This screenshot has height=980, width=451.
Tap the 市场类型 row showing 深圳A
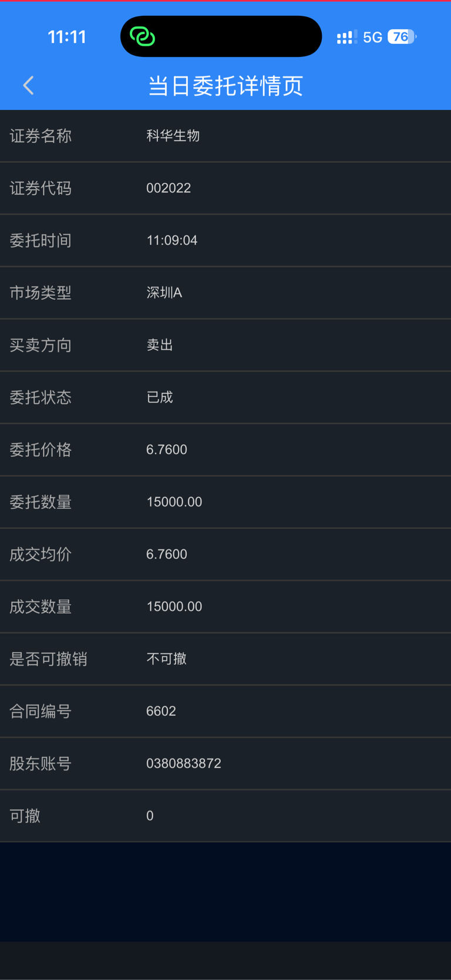point(225,292)
